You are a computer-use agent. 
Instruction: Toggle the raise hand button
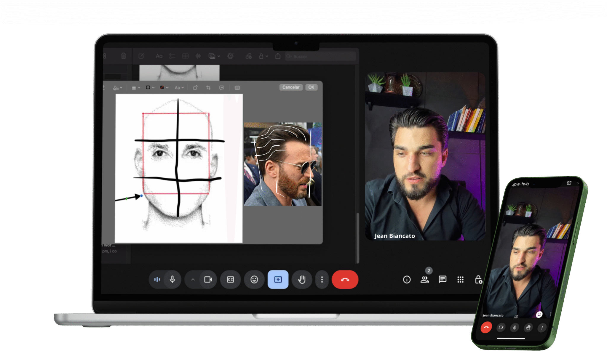click(x=302, y=279)
